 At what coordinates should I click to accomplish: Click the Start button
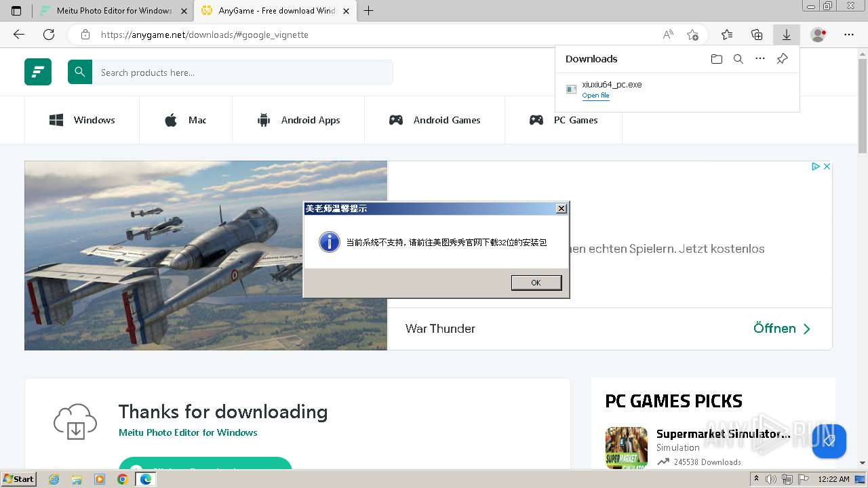[x=19, y=479]
